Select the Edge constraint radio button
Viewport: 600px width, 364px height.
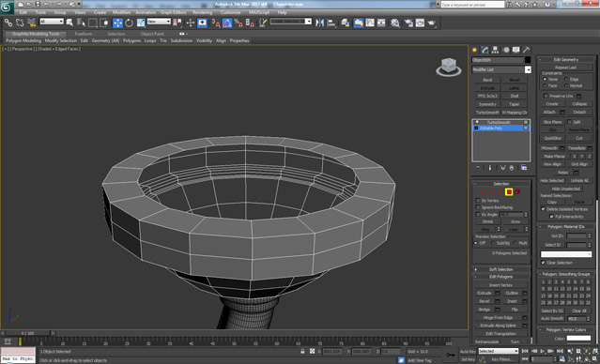point(566,79)
